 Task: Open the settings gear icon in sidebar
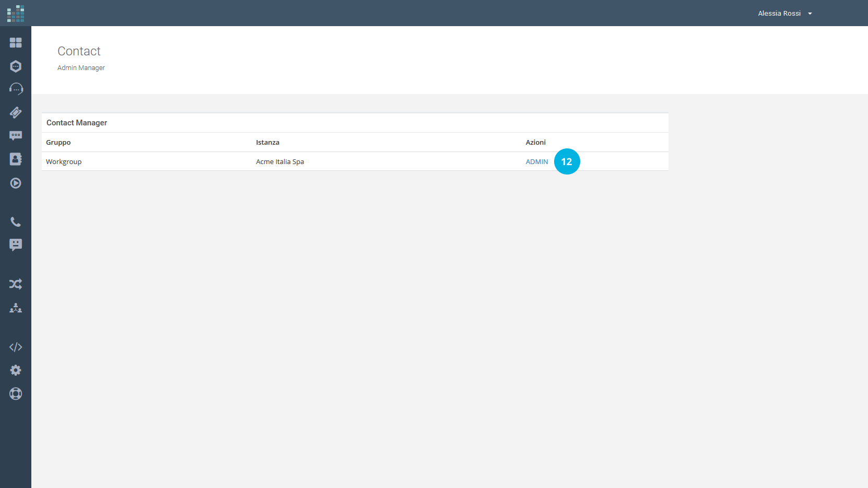click(x=16, y=370)
